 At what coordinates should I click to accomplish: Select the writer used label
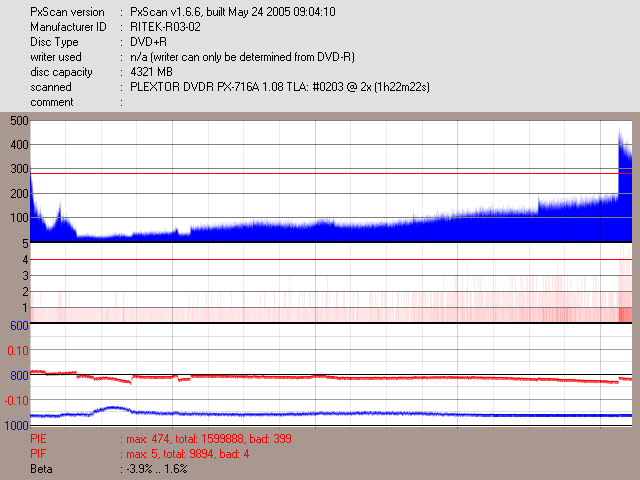pyautogui.click(x=56, y=57)
